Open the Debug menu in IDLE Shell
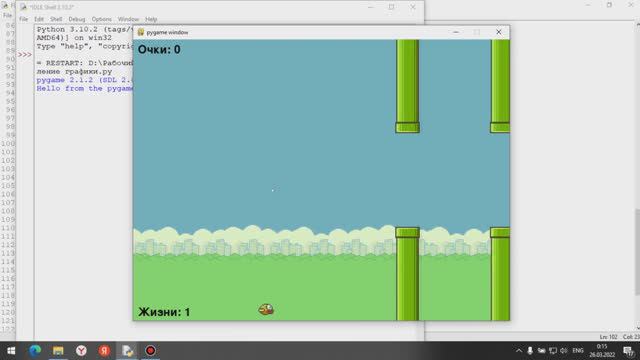 [77, 19]
